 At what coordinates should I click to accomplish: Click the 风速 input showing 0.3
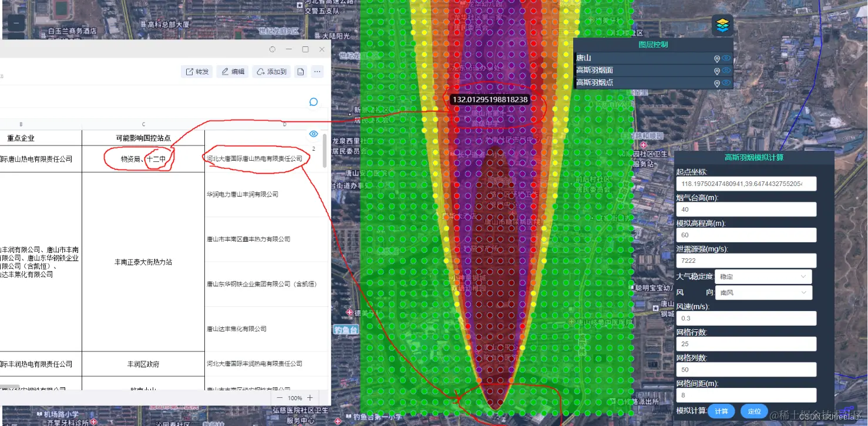coord(746,318)
